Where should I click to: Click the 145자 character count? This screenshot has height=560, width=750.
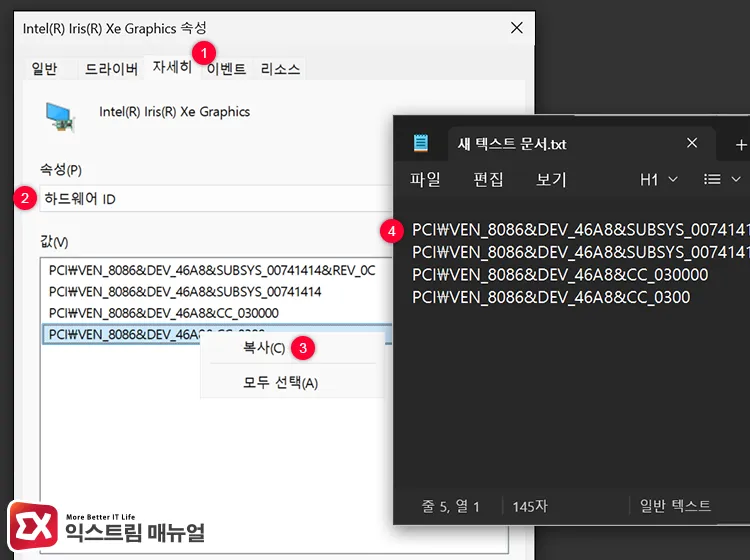point(530,506)
